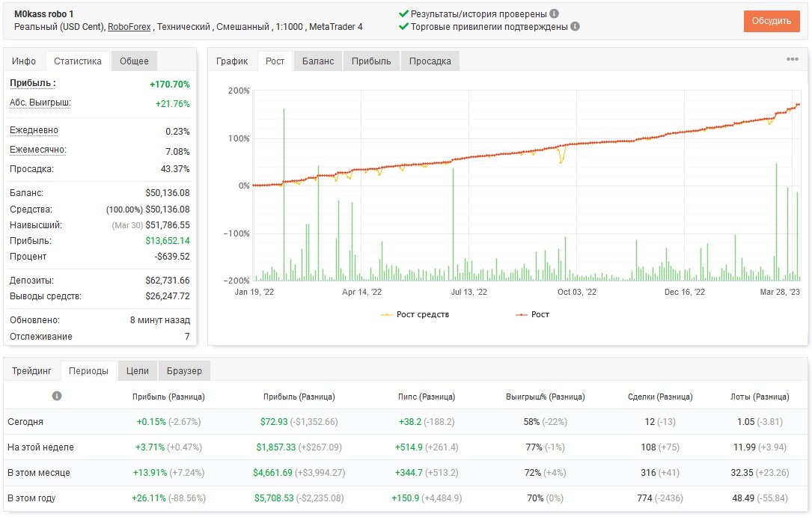Image resolution: width=812 pixels, height=517 pixels.
Task: Click the $13,652.14 profit amount
Action: [x=168, y=241]
